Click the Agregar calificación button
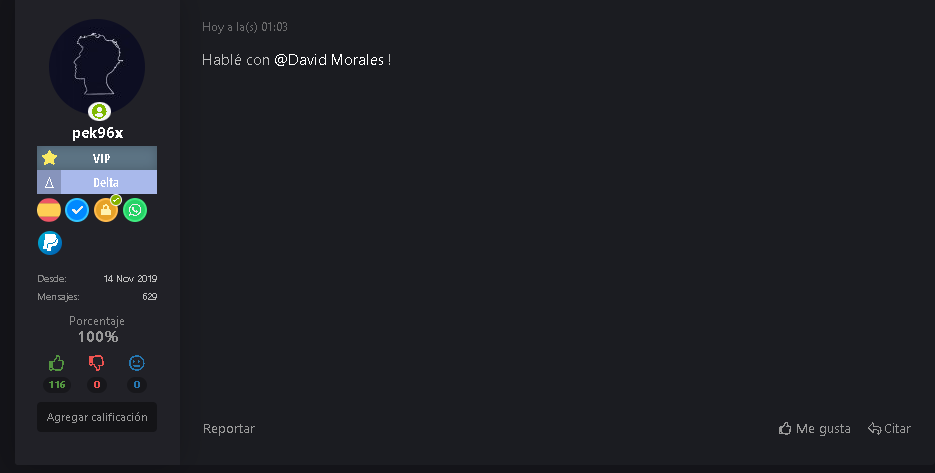 coord(97,417)
